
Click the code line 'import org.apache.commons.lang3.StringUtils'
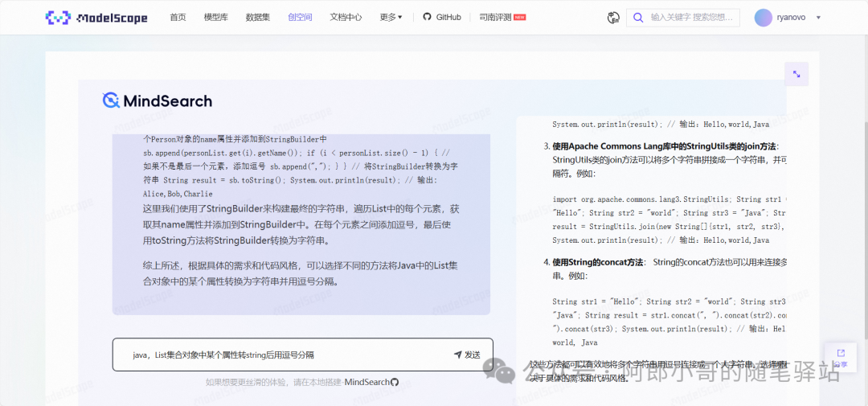[x=641, y=199]
